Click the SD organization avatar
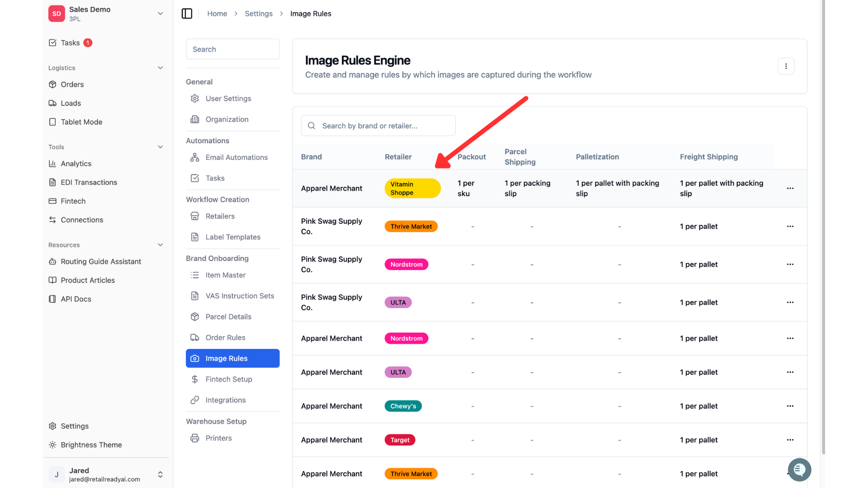 57,14
